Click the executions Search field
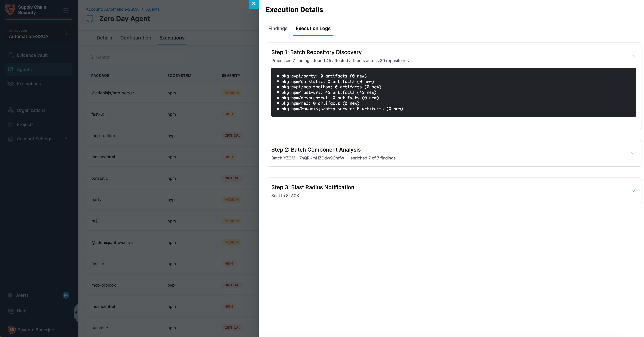 (137, 57)
